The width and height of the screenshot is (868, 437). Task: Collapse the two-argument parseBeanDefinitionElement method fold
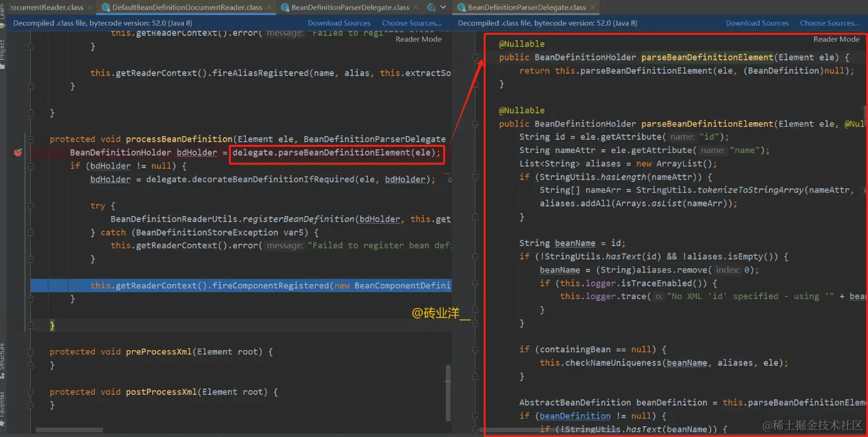[476, 124]
